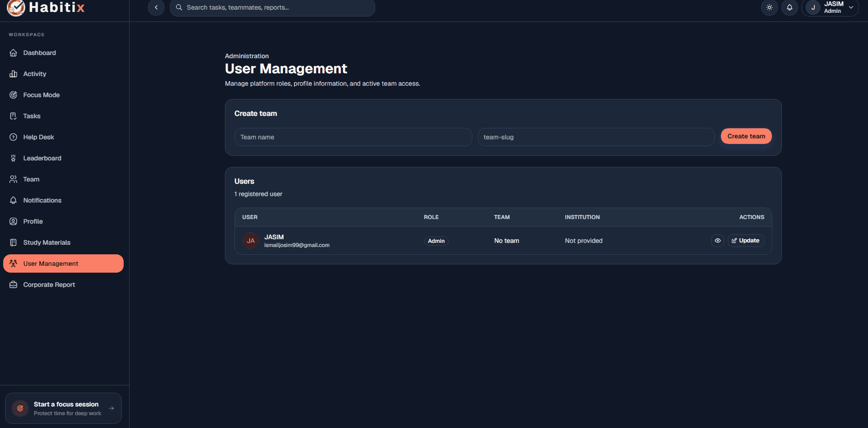Click the Notifications bell icon in sidebar

13,200
